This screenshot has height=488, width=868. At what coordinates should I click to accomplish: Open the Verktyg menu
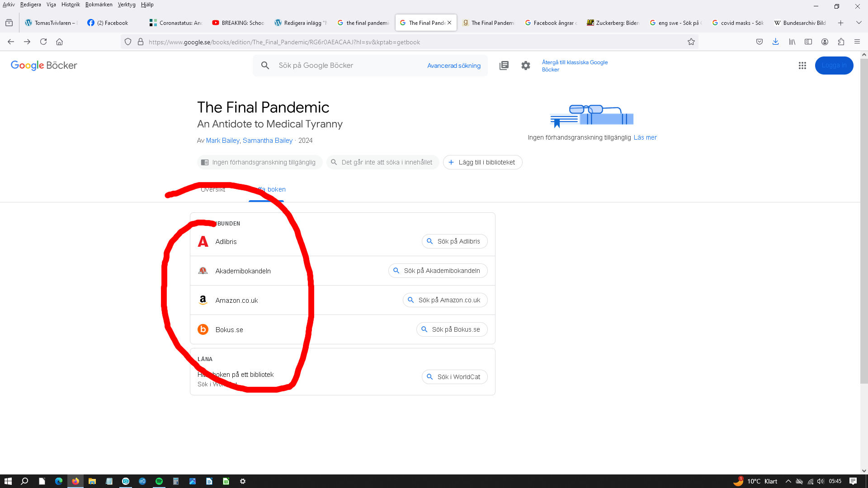tap(127, 5)
